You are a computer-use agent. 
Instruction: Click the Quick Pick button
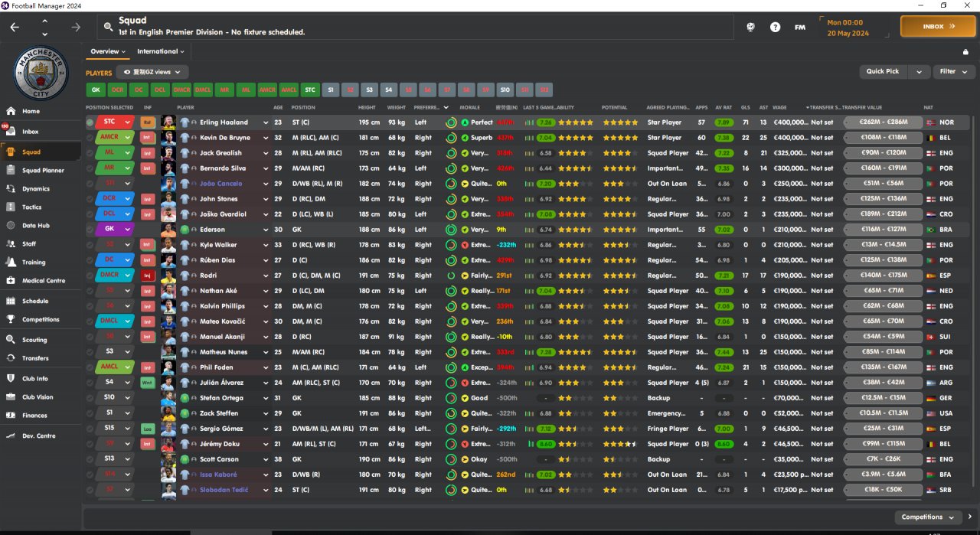click(x=883, y=71)
